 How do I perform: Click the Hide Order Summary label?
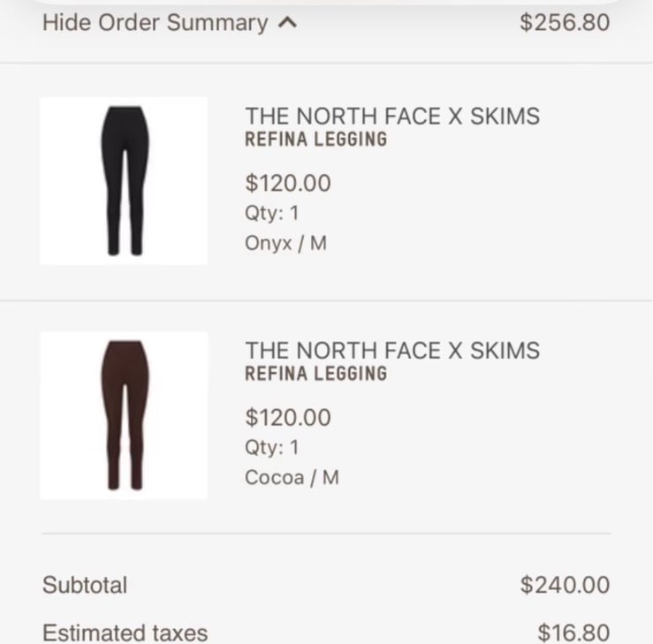156,22
